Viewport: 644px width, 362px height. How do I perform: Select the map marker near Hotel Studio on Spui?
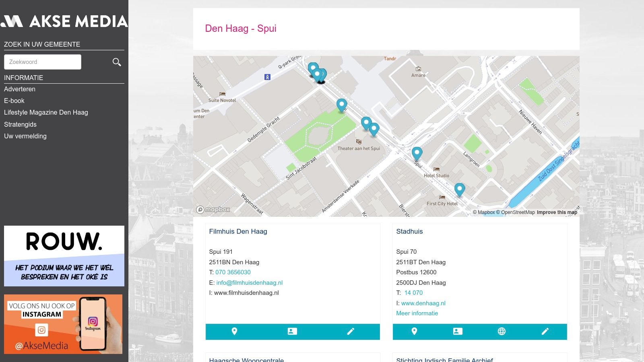click(x=417, y=153)
